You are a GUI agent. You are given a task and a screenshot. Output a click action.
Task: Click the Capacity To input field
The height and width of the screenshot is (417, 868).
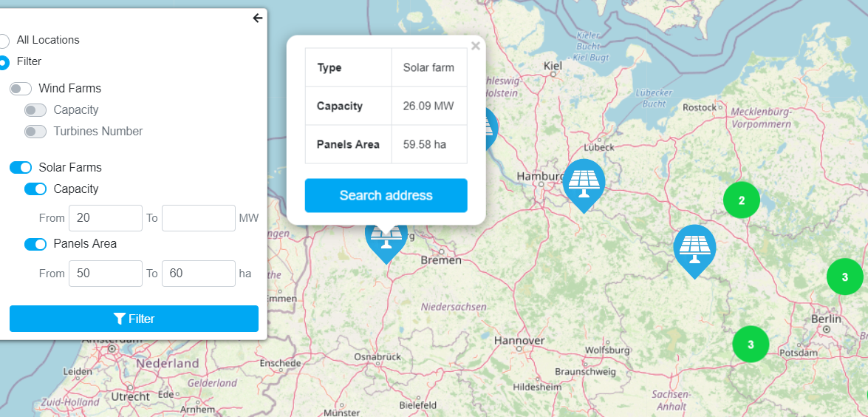pos(199,218)
